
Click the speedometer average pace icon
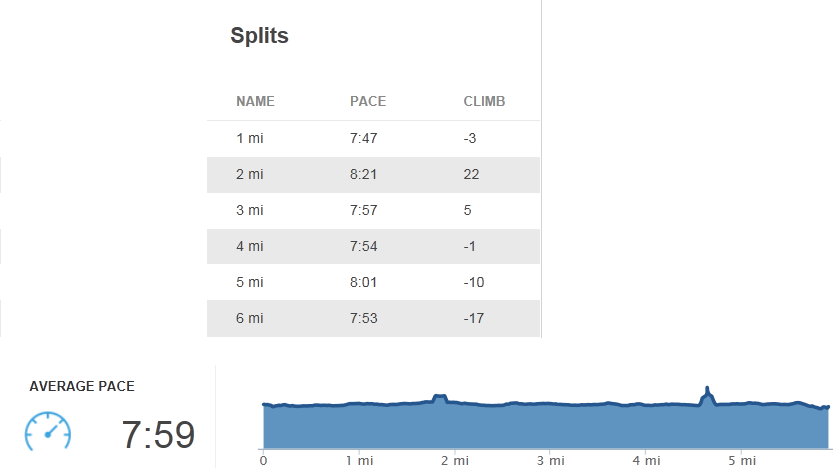click(x=48, y=431)
